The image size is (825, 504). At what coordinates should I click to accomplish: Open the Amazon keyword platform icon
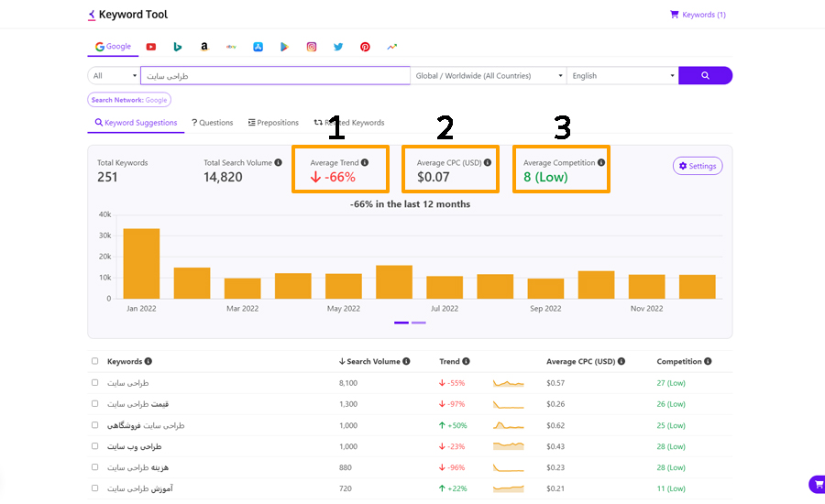click(204, 47)
